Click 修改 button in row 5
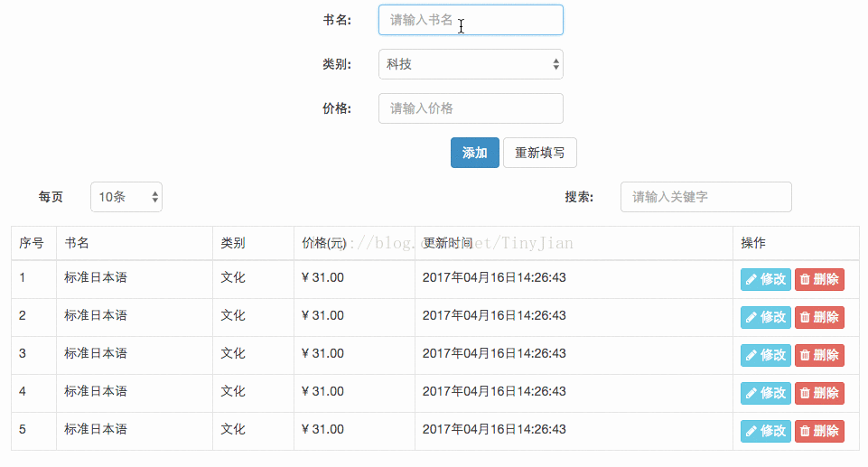 766,431
